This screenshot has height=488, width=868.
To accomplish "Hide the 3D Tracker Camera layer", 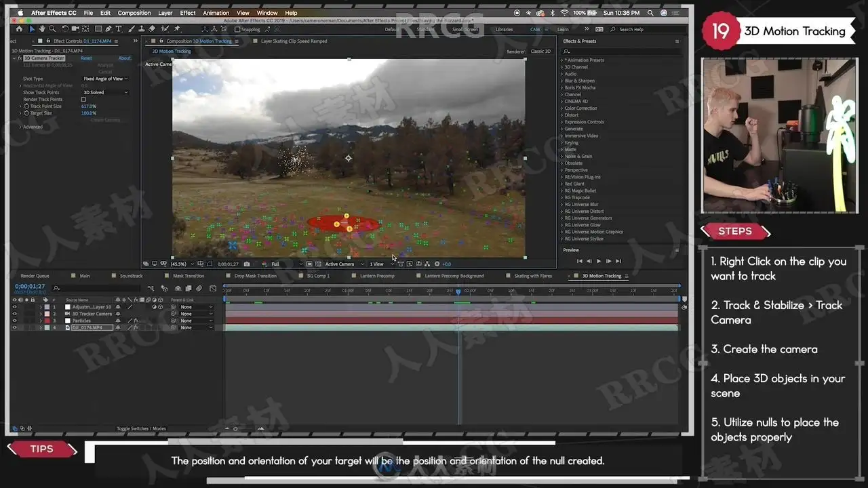I will [x=14, y=314].
